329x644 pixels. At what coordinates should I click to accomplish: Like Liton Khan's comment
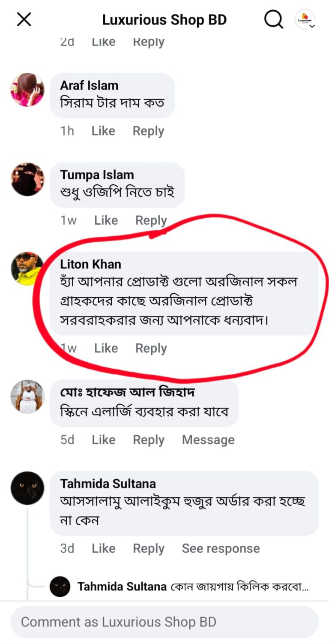point(106,348)
